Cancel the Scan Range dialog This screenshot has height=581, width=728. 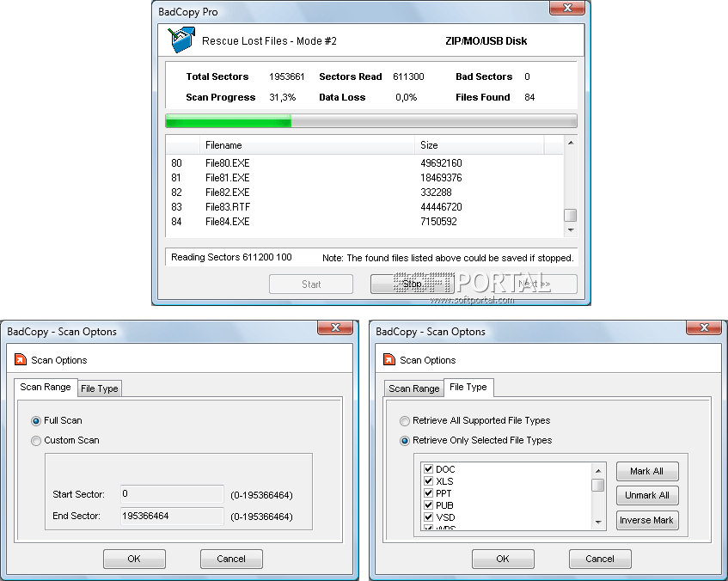click(231, 559)
